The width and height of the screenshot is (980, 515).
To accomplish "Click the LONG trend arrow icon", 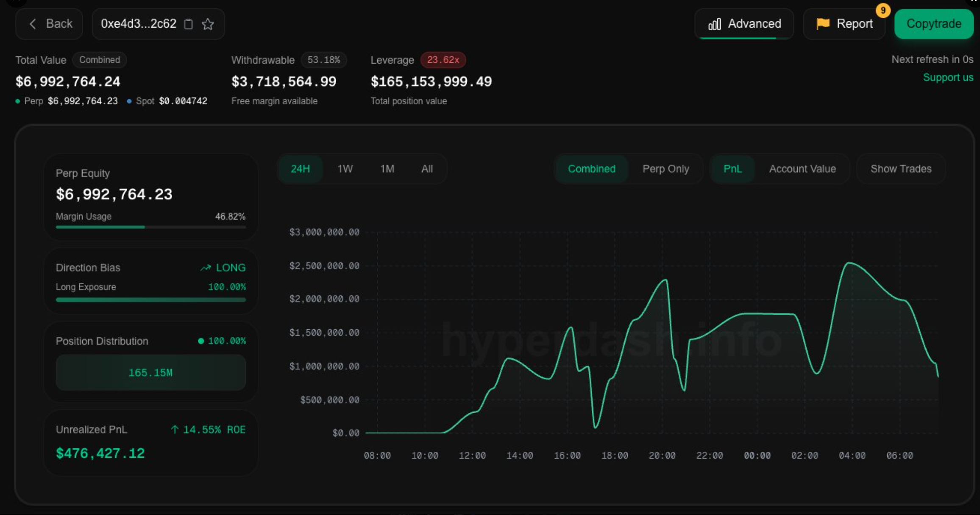I will click(x=206, y=268).
